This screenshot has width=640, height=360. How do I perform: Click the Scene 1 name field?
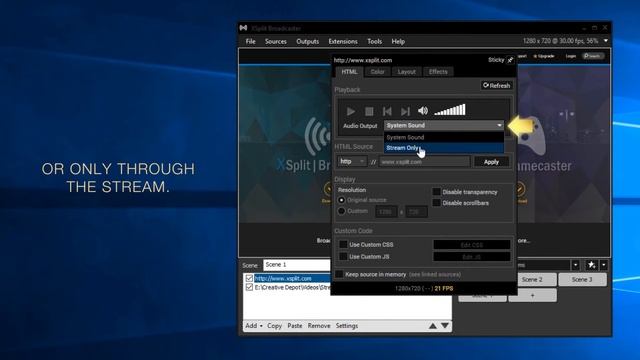[297, 265]
